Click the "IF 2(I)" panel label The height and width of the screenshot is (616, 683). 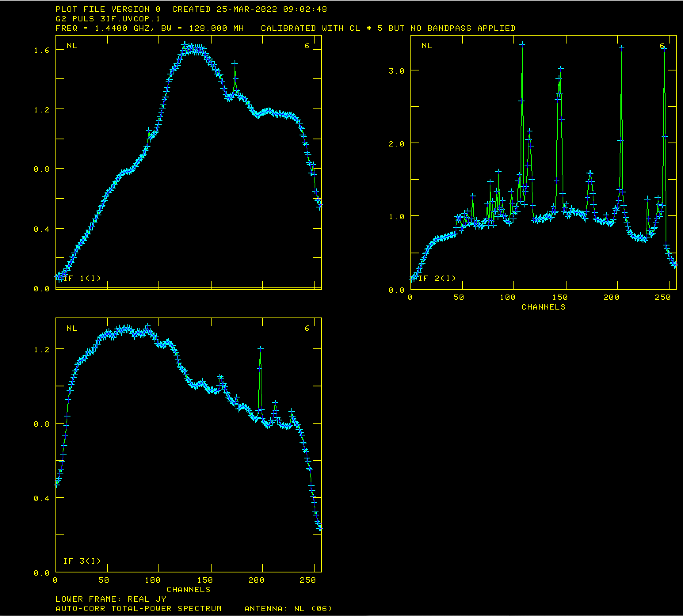pyautogui.click(x=437, y=278)
